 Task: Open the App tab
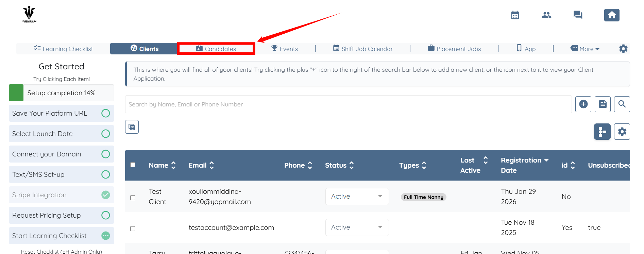(526, 49)
